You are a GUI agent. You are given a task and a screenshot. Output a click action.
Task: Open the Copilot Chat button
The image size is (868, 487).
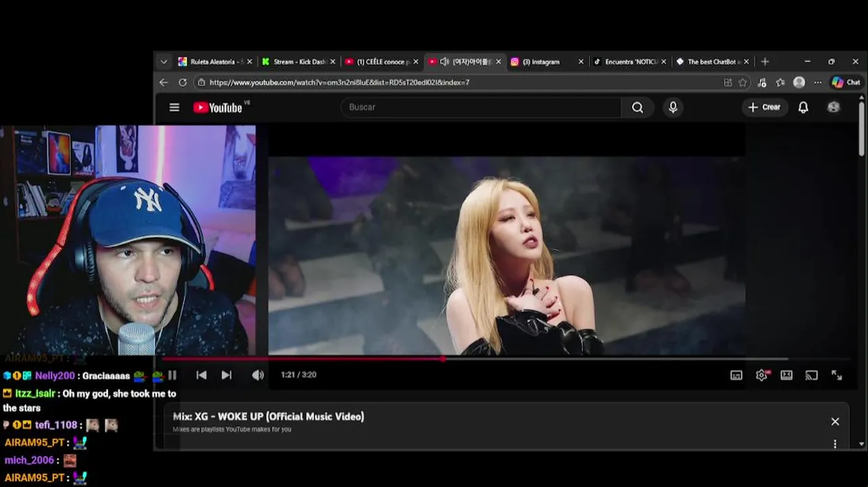pyautogui.click(x=846, y=83)
